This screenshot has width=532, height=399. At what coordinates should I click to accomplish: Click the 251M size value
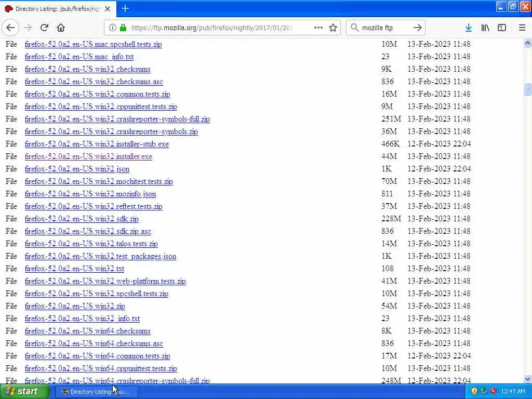[x=391, y=119]
